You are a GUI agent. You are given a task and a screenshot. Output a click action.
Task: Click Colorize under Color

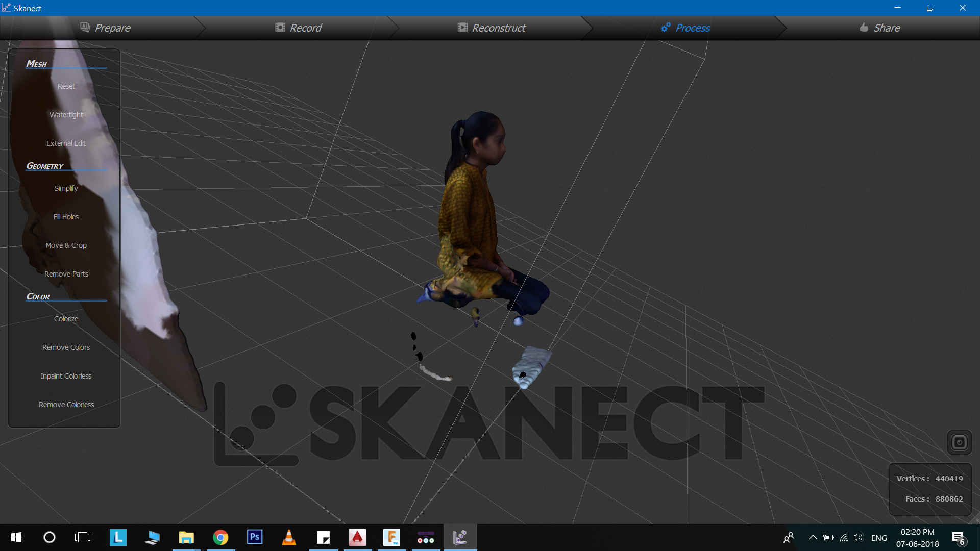[x=66, y=319]
